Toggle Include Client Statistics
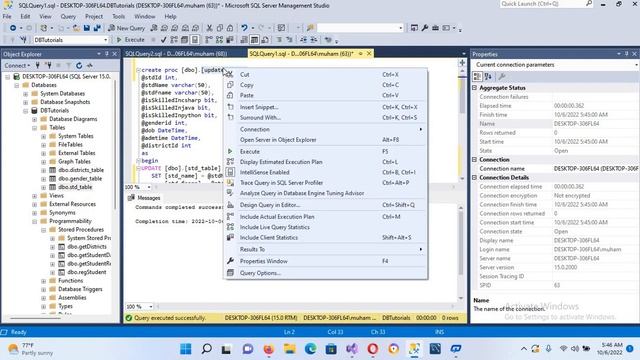Screen dimensions: 640x360 click(x=325, y=238)
